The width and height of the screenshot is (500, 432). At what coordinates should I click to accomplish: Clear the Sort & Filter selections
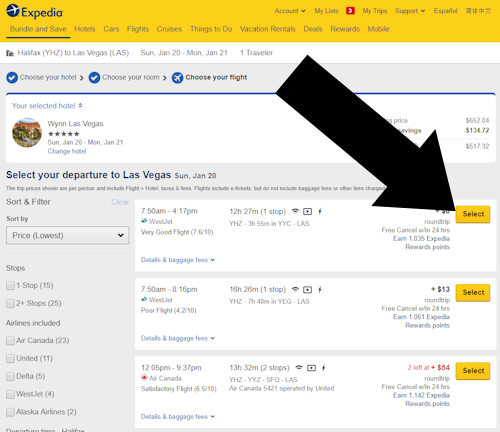click(120, 202)
